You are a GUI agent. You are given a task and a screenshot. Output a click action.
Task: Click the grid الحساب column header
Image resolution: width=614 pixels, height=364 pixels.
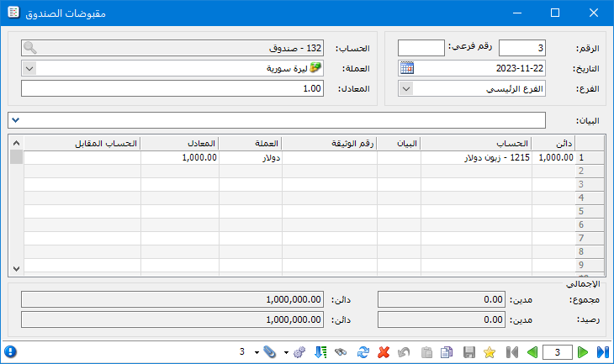coord(476,144)
